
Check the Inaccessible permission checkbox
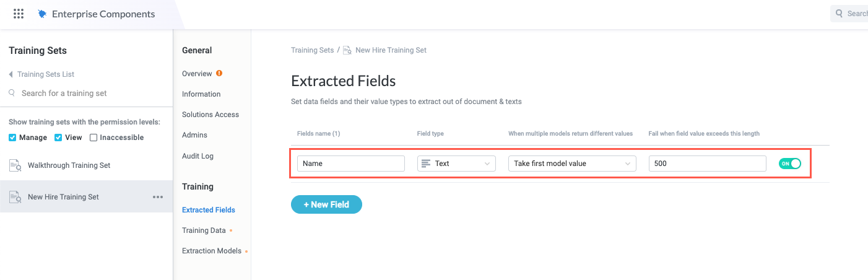[93, 138]
